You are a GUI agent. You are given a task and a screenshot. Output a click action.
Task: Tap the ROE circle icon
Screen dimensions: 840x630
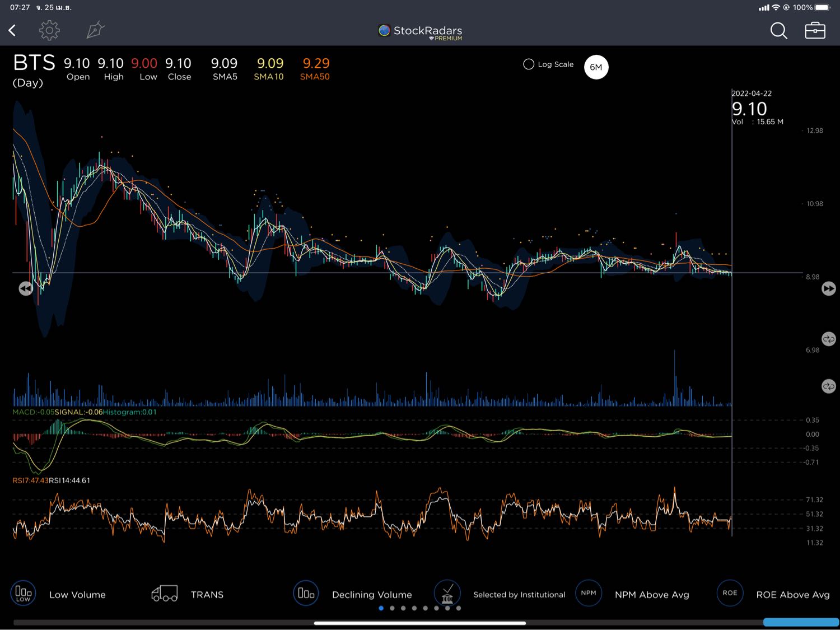tap(730, 593)
